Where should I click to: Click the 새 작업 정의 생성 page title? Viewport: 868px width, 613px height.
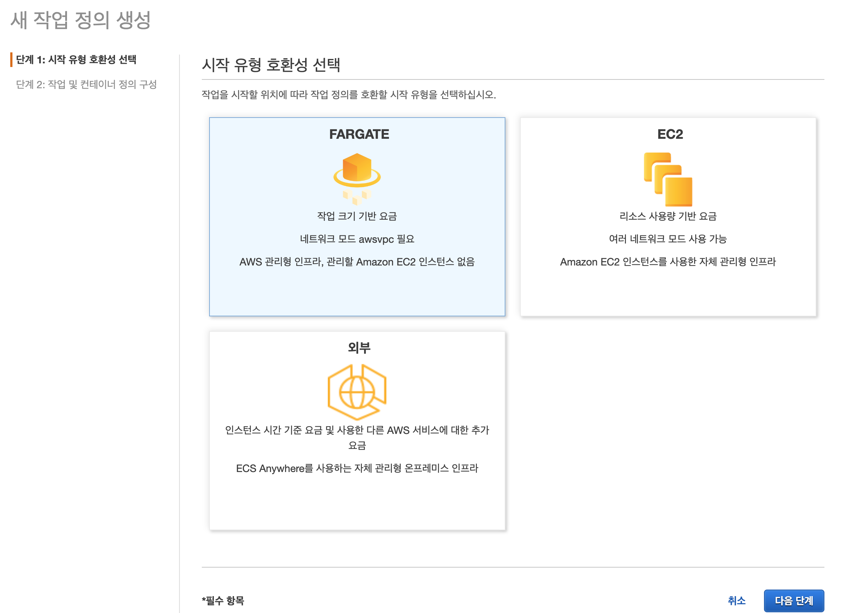[x=81, y=20]
